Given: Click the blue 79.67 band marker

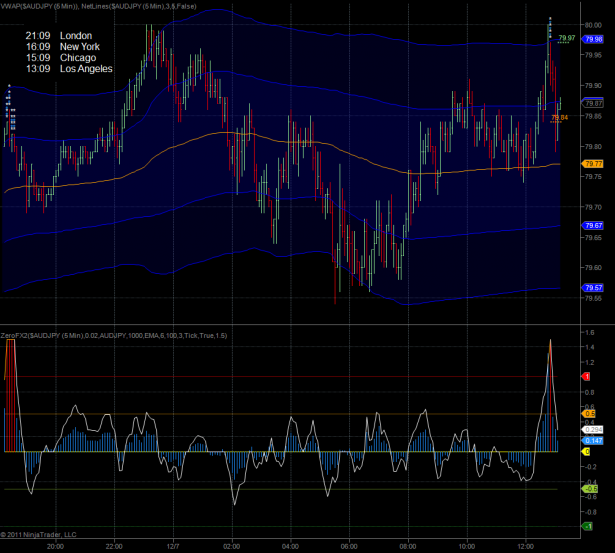Looking at the screenshot, I should (x=592, y=226).
